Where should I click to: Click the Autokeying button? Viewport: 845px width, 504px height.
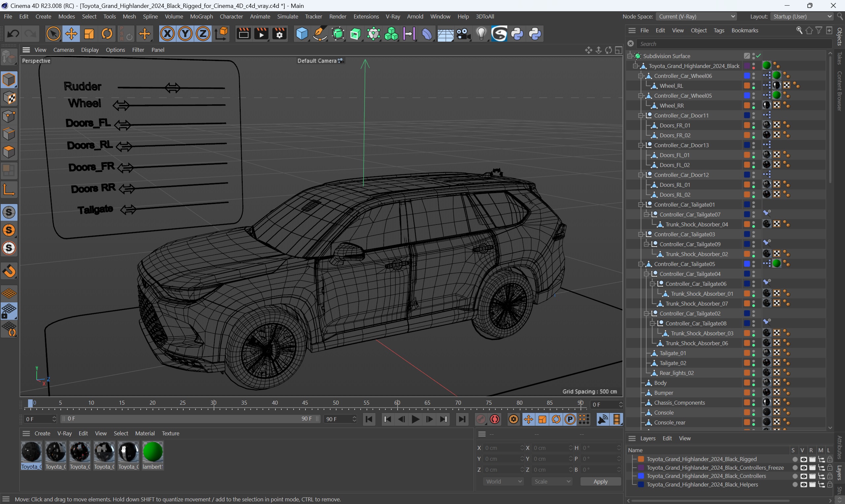(x=495, y=419)
